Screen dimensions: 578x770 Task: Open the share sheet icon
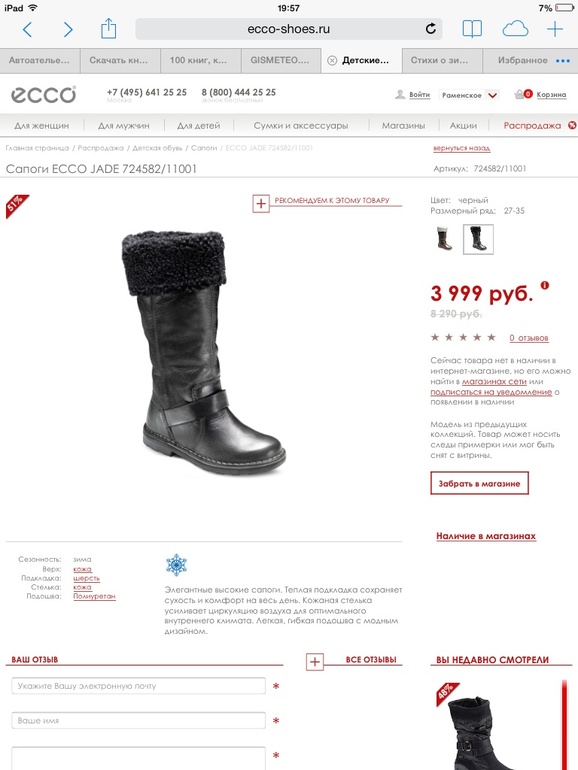click(x=109, y=28)
